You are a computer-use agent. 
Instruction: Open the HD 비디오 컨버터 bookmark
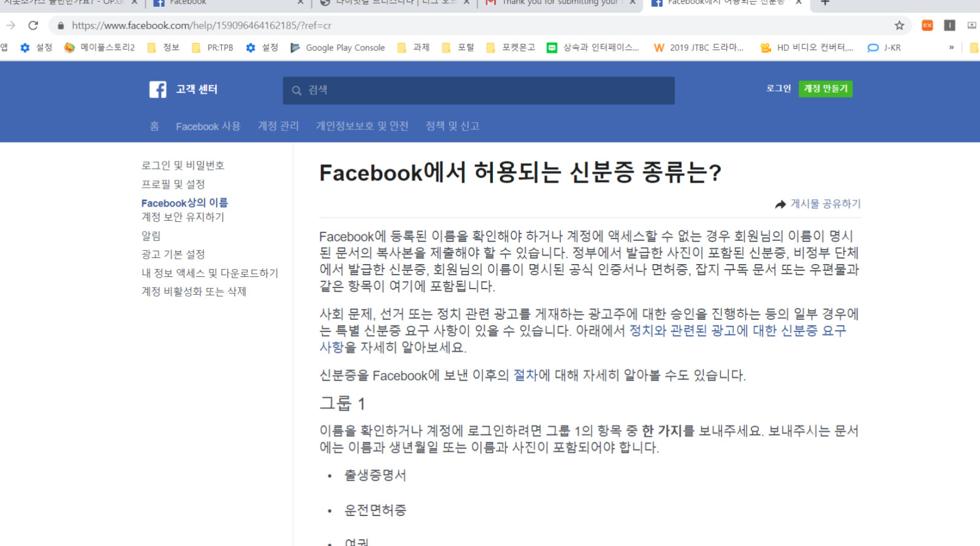[807, 48]
